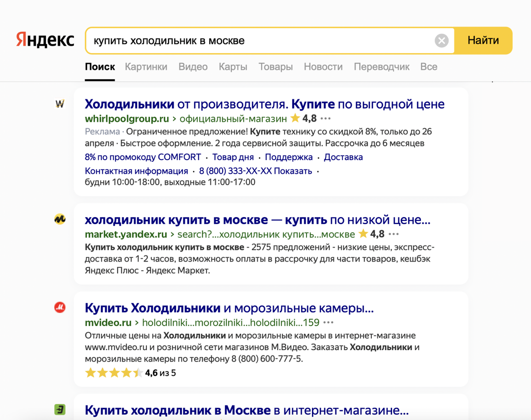The width and height of the screenshot is (531, 420).
Task: Clear the search query with the X icon
Action: [441, 40]
